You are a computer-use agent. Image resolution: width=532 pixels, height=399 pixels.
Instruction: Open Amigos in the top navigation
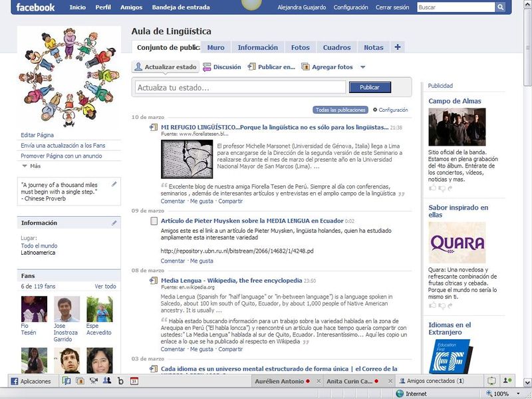pos(131,7)
